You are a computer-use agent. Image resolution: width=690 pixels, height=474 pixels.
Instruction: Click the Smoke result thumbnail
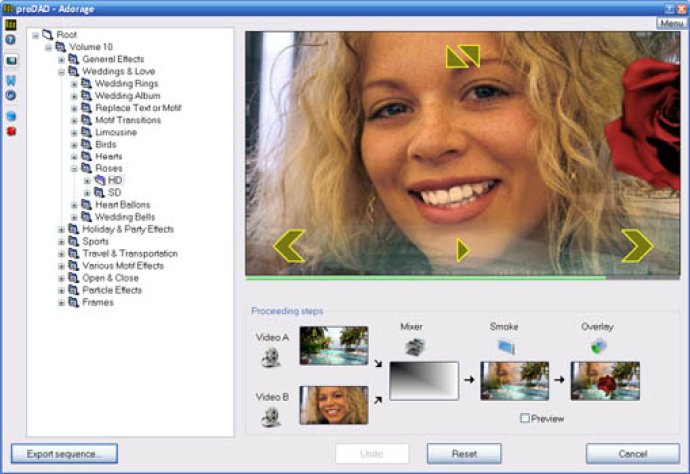(x=515, y=381)
